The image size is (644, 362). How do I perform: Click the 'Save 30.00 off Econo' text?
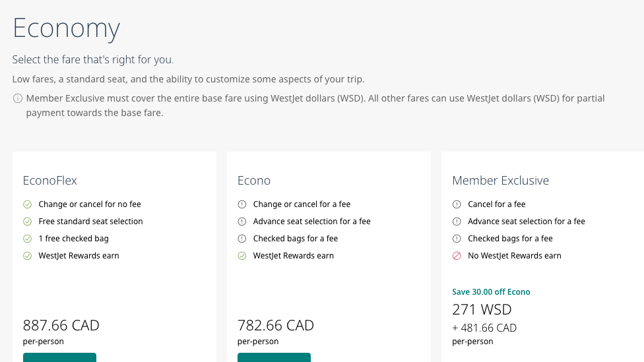point(491,292)
